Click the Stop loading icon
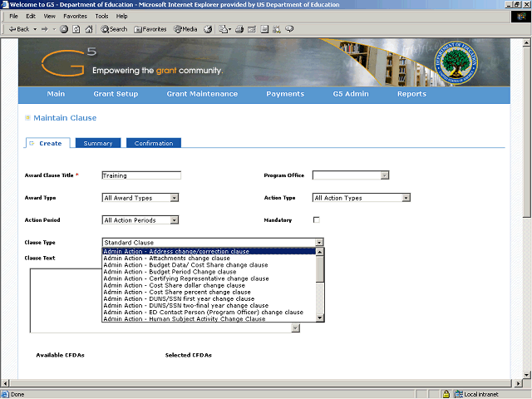Image resolution: width=532 pixels, height=399 pixels. click(64, 29)
